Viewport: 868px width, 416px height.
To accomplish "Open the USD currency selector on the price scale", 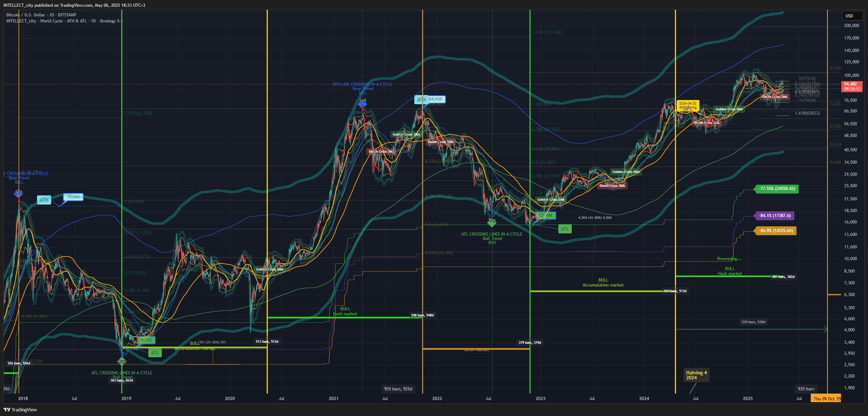I will [852, 16].
